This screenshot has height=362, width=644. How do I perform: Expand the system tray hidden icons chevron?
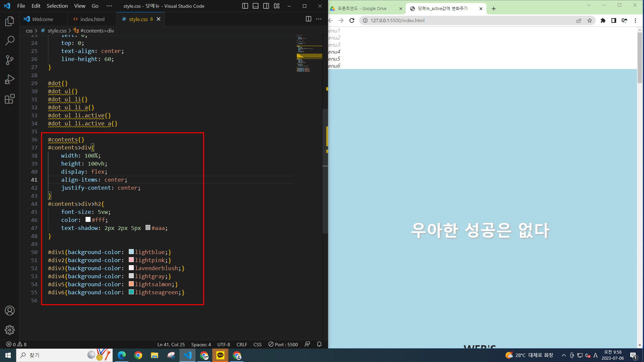click(563, 355)
